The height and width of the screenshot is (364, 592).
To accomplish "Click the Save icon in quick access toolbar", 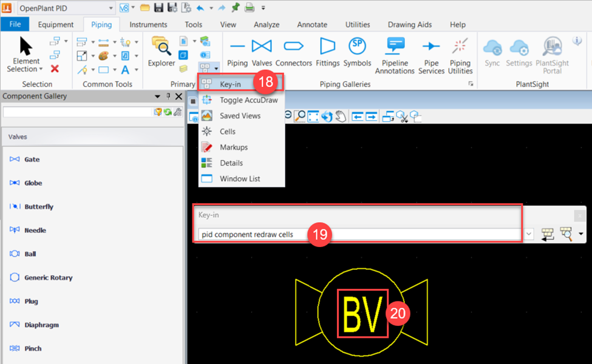I will (158, 7).
